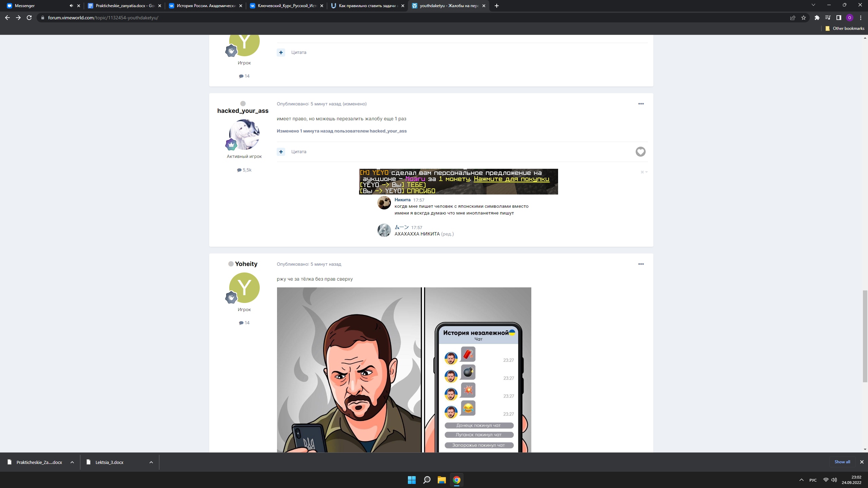Like hacked_your_ass post with heart icon
This screenshot has height=488, width=868.
coord(640,151)
